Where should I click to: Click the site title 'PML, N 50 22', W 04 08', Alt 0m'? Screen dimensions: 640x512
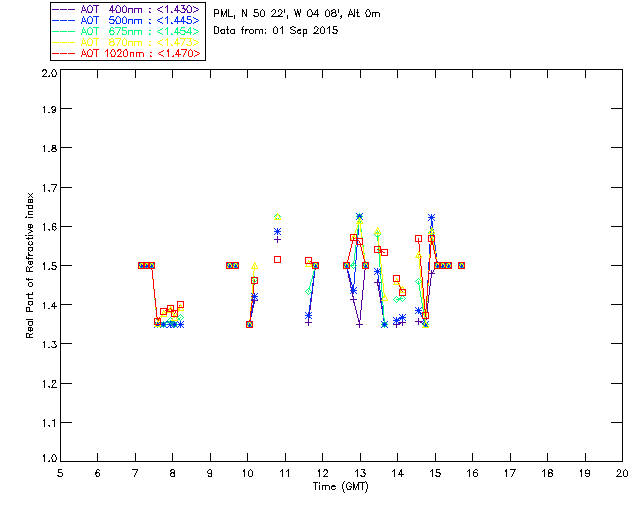297,14
